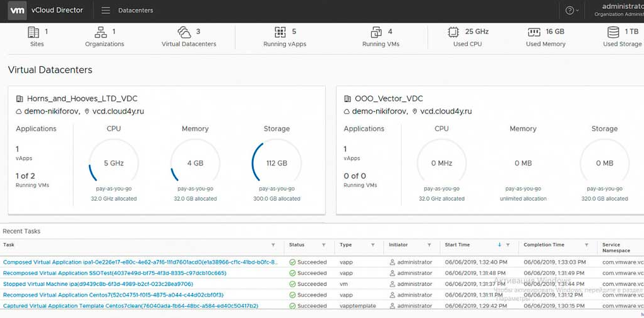The height and width of the screenshot is (318, 644).
Task: Open the hamburger navigation menu
Action: pos(105,11)
